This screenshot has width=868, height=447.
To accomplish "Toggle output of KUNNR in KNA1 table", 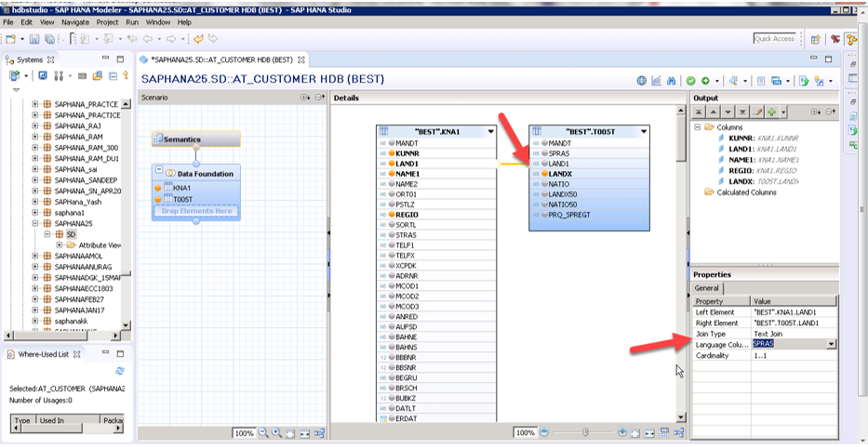I will click(x=392, y=153).
